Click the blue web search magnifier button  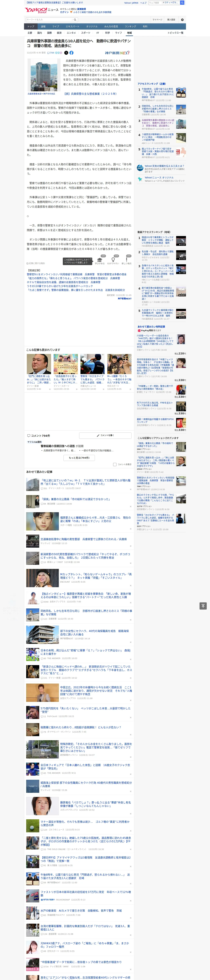[182, 3]
